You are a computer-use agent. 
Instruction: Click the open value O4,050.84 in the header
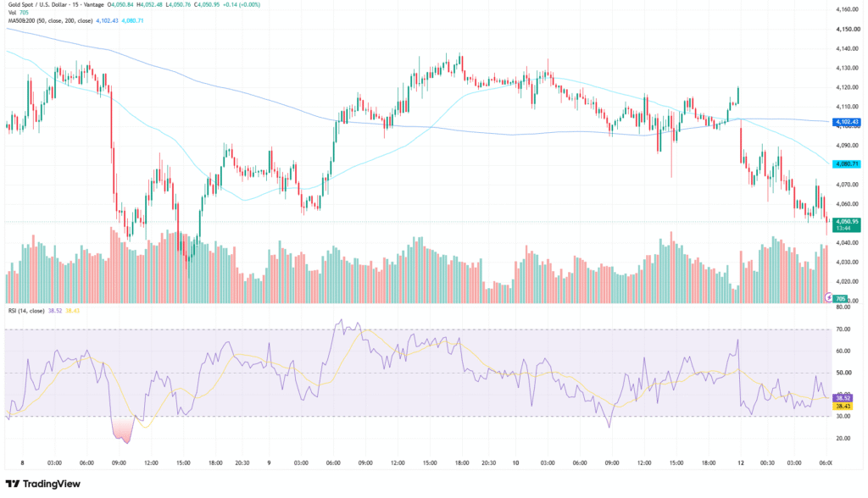point(120,4)
